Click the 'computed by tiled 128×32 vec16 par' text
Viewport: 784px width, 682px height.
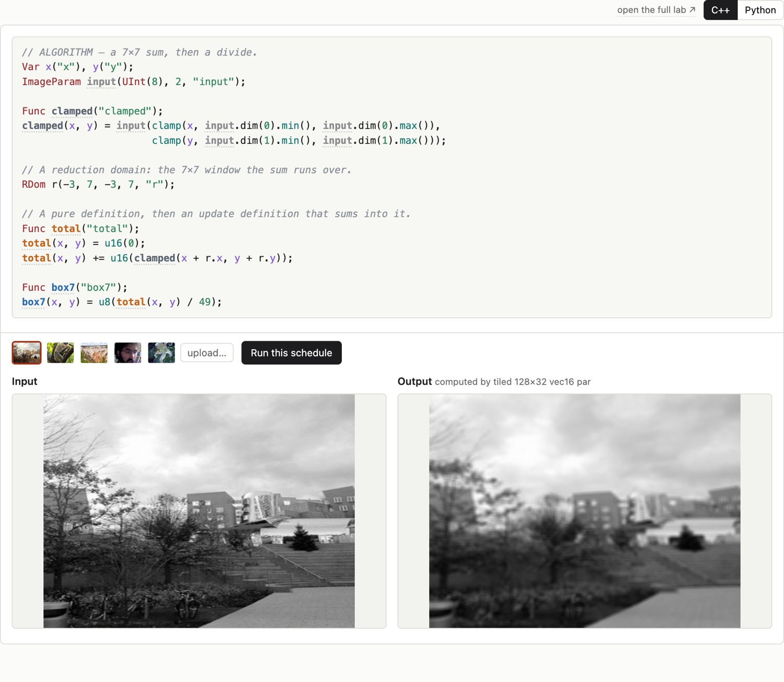[513, 382]
